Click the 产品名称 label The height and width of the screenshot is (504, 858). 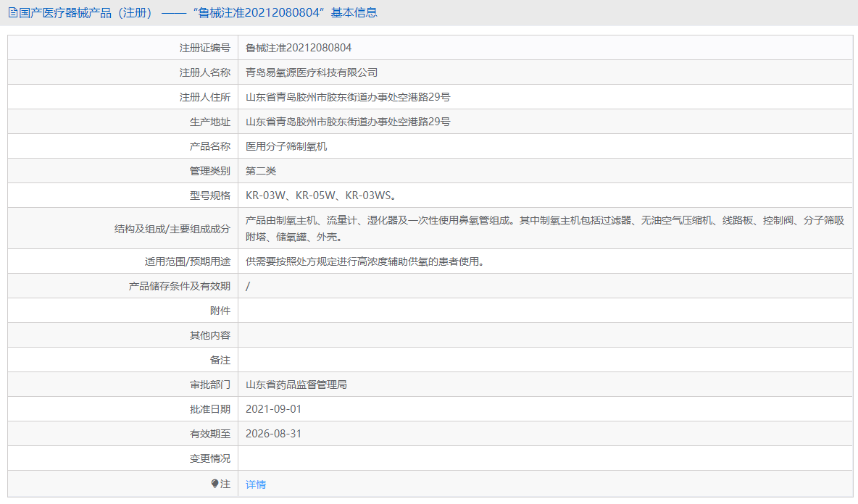pyautogui.click(x=210, y=146)
